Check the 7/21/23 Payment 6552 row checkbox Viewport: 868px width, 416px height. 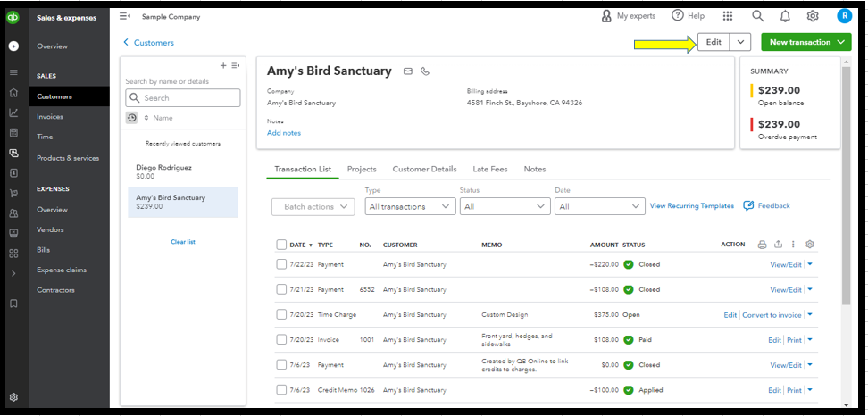tap(281, 289)
